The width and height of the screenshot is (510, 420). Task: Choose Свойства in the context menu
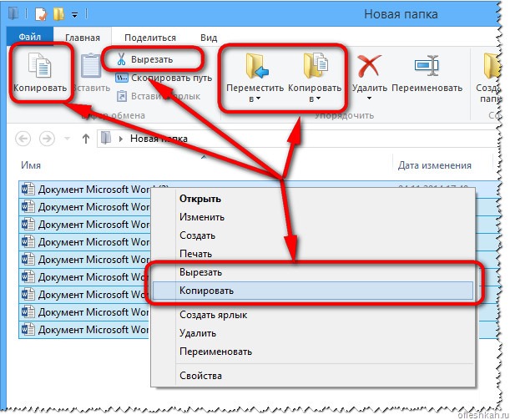[312, 376]
